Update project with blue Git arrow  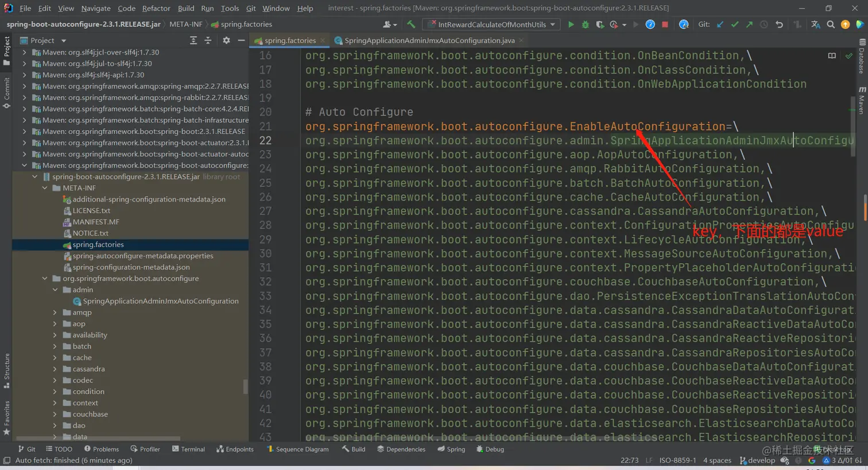click(x=720, y=25)
